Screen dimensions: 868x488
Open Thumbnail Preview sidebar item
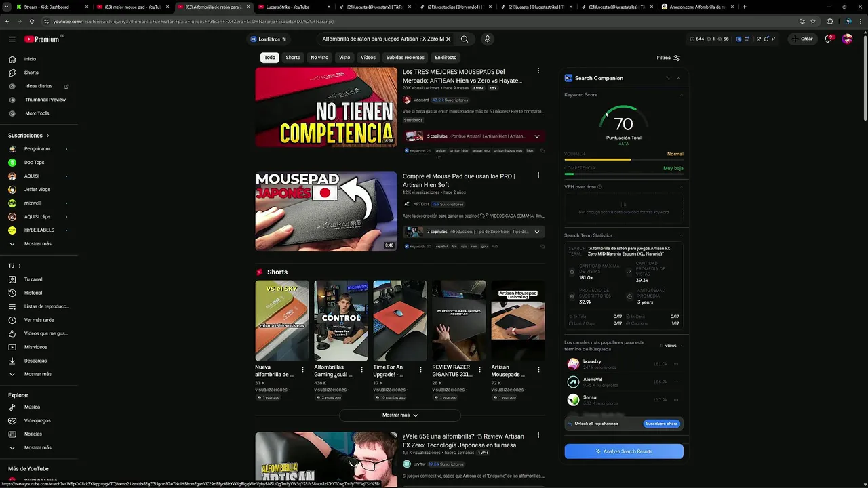click(x=45, y=100)
